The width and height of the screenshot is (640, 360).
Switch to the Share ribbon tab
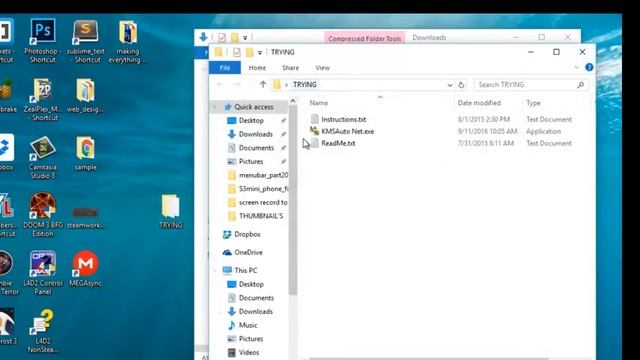pos(290,68)
